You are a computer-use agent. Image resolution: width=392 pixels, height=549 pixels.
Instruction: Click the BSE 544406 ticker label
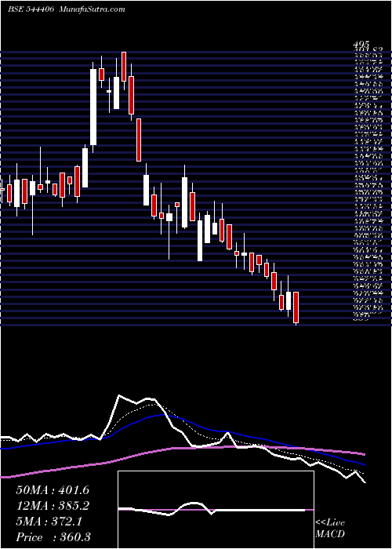tap(31, 9)
